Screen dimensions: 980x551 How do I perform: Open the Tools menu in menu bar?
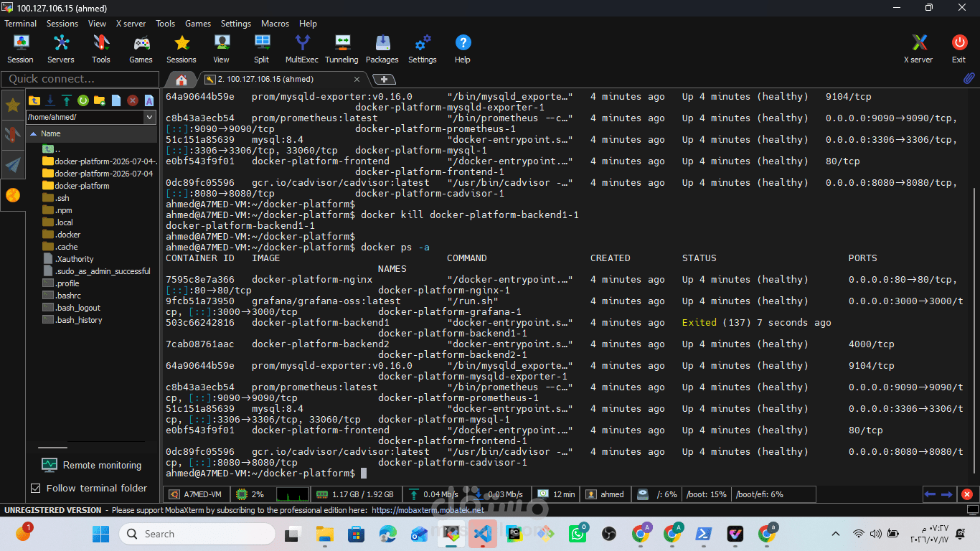pyautogui.click(x=166, y=24)
